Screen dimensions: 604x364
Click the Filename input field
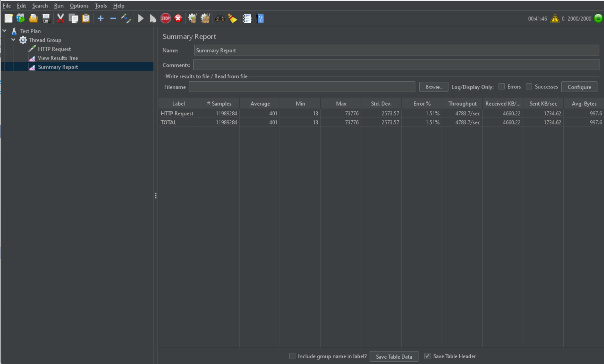point(302,87)
